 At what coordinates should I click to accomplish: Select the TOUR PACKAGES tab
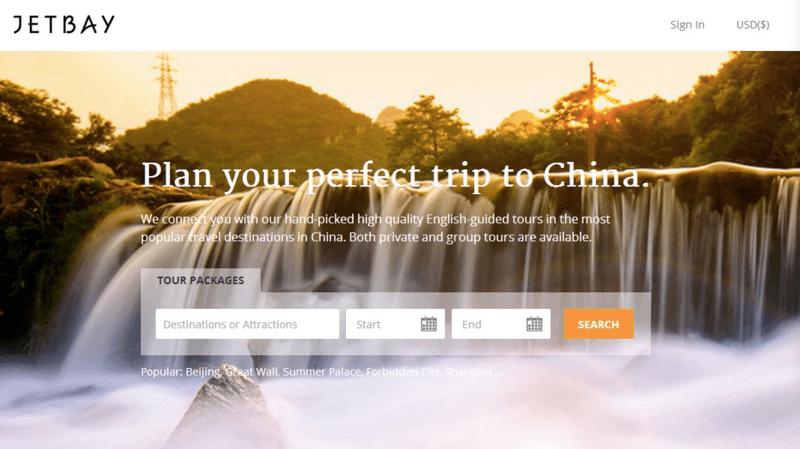[x=201, y=280]
